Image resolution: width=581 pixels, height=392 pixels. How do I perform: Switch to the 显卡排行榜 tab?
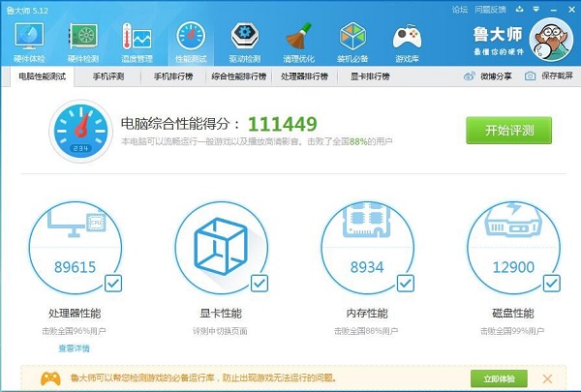370,76
